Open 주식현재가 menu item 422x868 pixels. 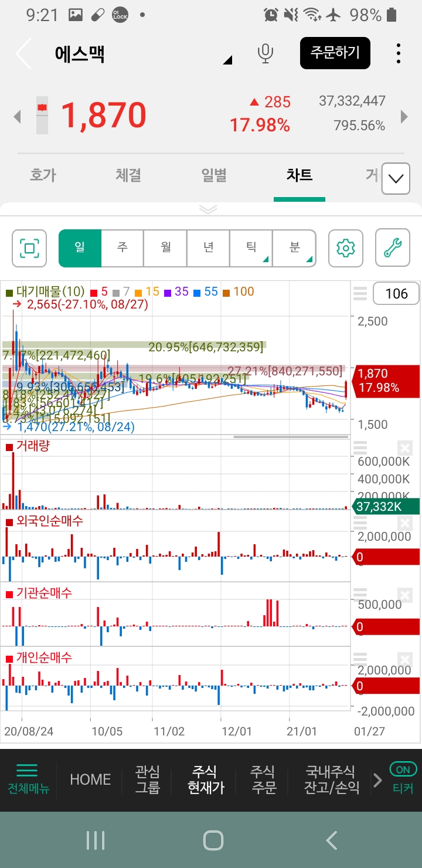click(x=206, y=779)
